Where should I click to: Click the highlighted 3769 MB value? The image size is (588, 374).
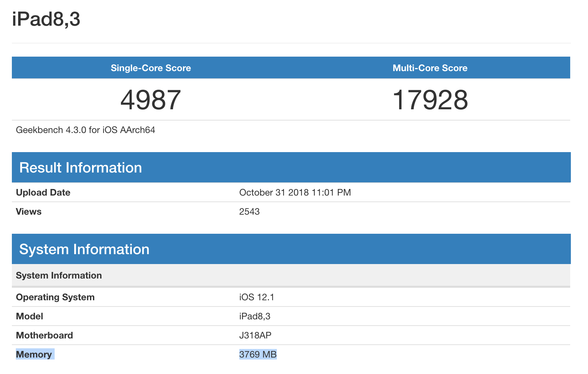[x=258, y=354]
